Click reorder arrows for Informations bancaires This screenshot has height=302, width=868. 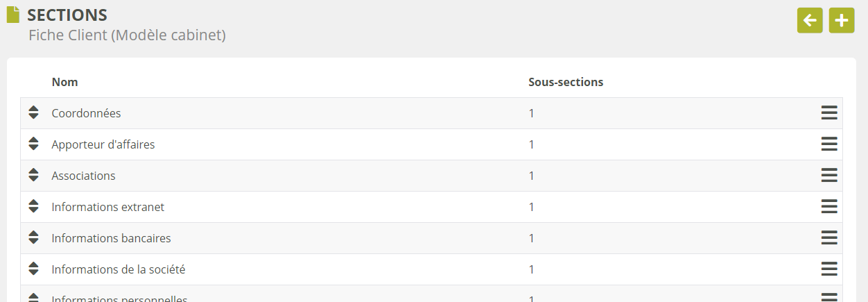click(x=33, y=237)
